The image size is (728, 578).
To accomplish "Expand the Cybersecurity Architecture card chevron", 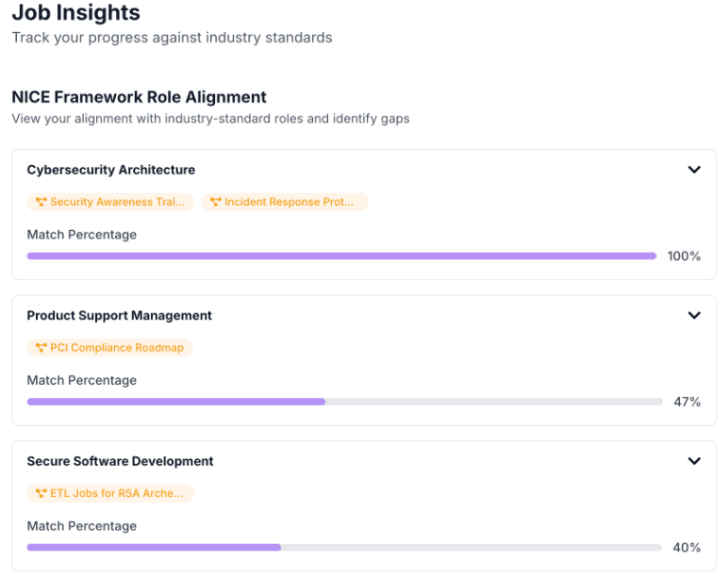I will 694,170.
